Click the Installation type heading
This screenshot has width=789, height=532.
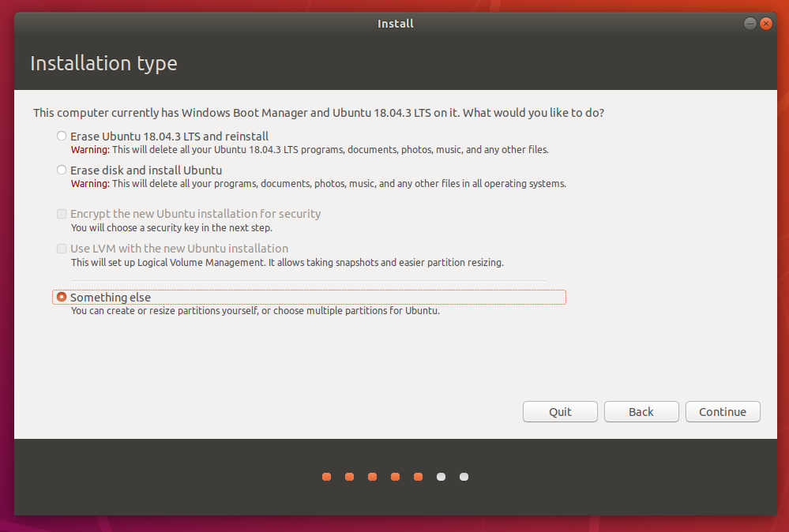pos(103,63)
